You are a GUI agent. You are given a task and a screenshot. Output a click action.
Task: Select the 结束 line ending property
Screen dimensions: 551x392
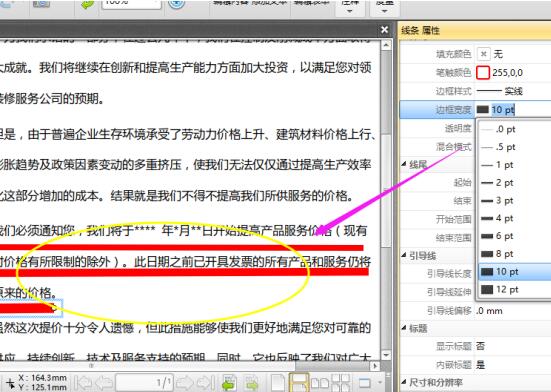462,201
